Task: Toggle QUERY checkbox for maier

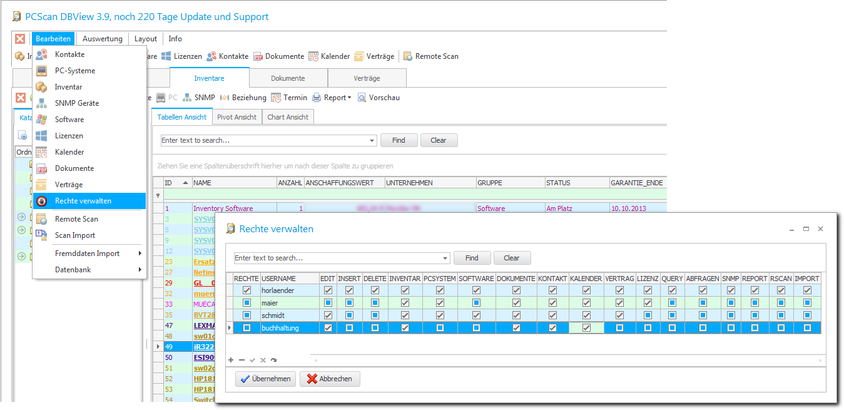Action: tap(672, 302)
